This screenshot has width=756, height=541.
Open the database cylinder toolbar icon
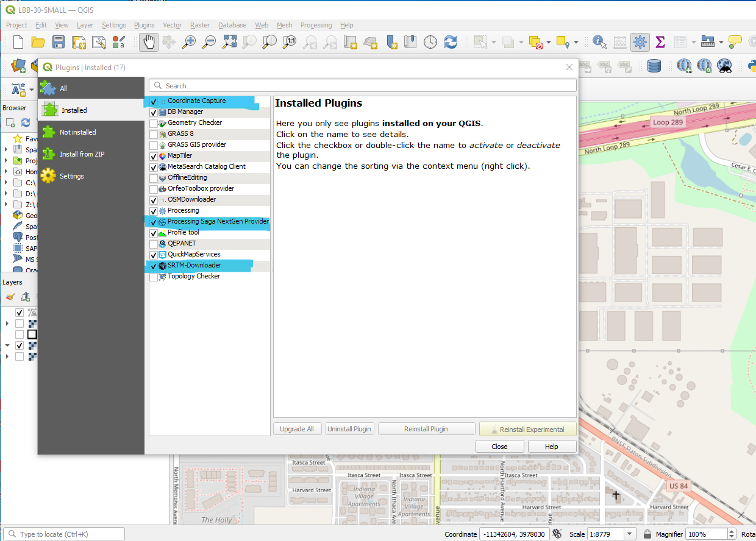coord(654,65)
